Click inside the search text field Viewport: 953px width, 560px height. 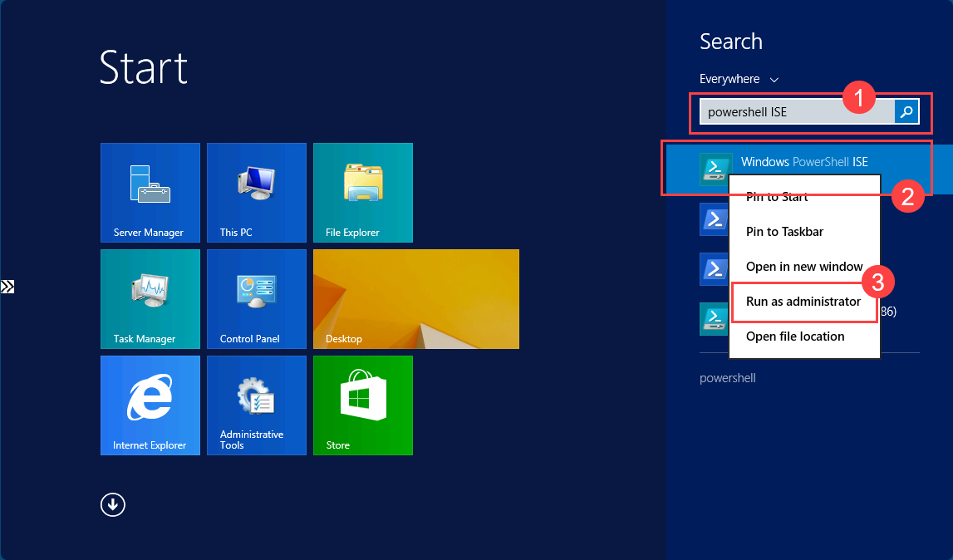[789, 111]
